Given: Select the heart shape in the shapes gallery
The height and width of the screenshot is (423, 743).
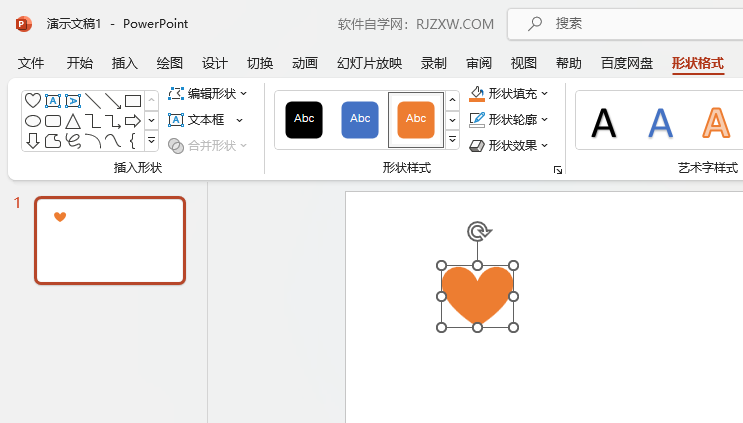Looking at the screenshot, I should [33, 100].
